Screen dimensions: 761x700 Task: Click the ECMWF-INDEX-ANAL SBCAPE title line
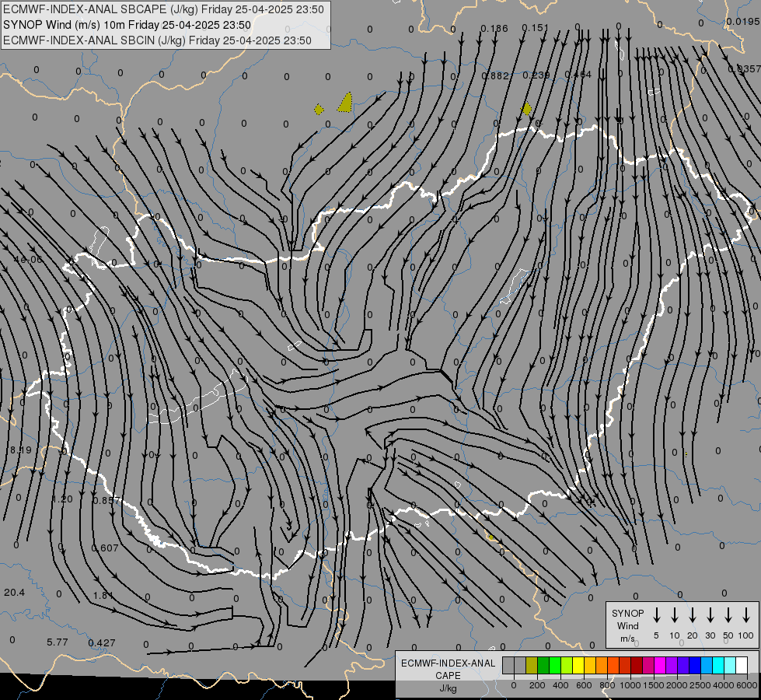click(x=163, y=9)
